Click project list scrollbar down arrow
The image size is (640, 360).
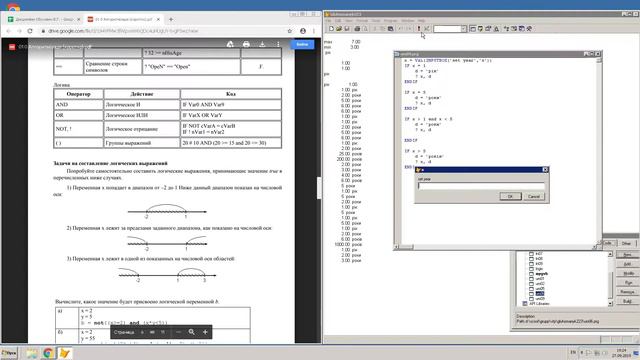pos(610,303)
